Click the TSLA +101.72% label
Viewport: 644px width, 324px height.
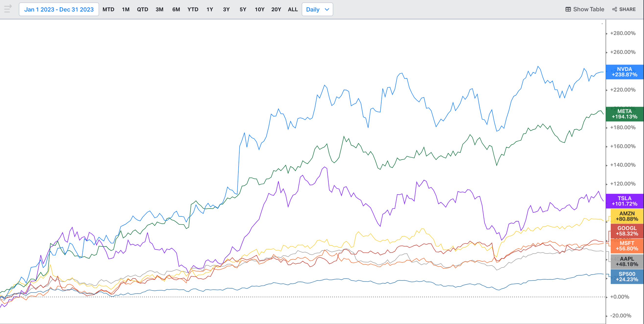pyautogui.click(x=624, y=201)
